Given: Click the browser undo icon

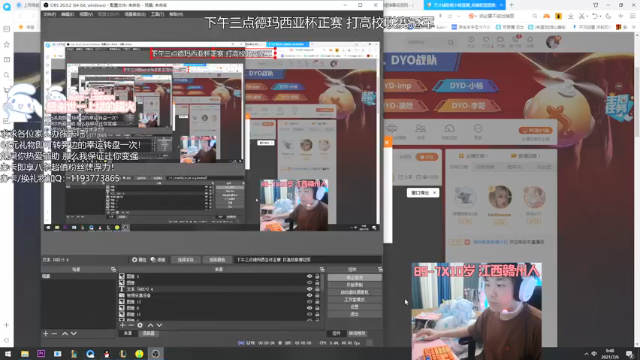Looking at the screenshot, I should click(x=595, y=16).
